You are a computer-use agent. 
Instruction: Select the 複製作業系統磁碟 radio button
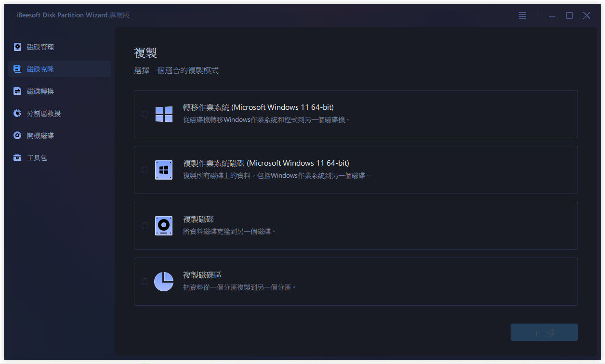pyautogui.click(x=145, y=170)
